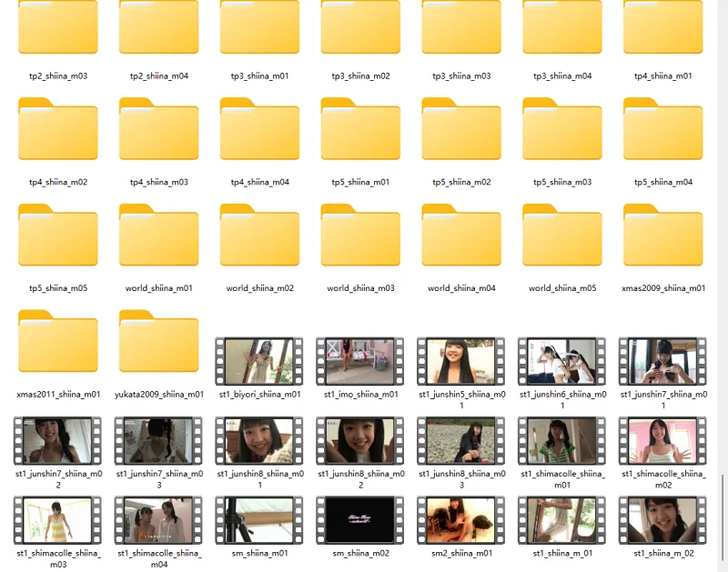This screenshot has height=572, width=728.
Task: Click the "tp3_shiina_m02" name label
Action: coord(360,76)
